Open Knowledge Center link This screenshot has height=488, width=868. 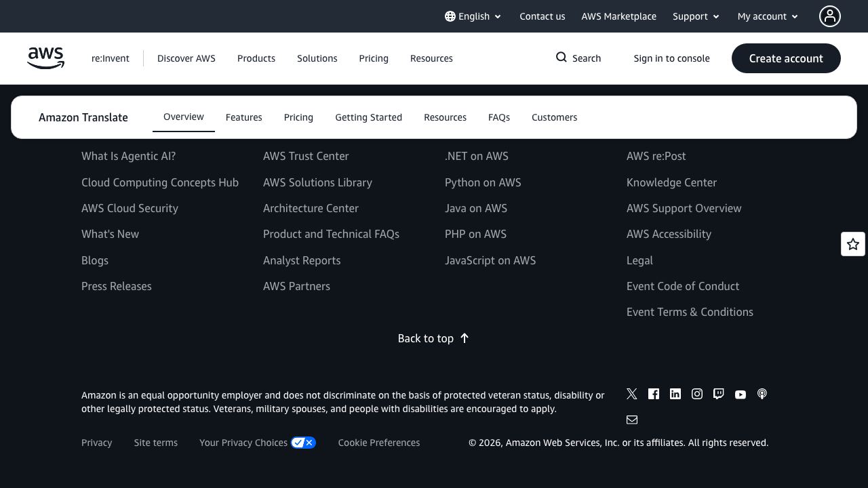(671, 182)
